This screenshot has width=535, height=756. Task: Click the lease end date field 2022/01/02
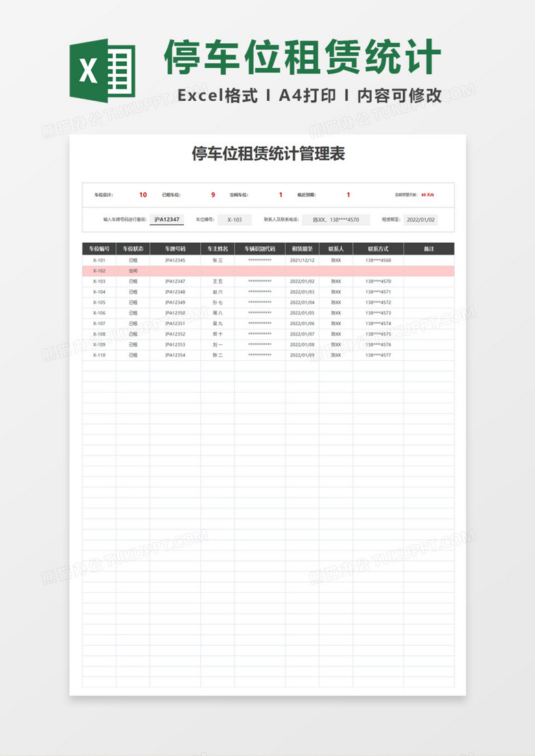pos(421,220)
